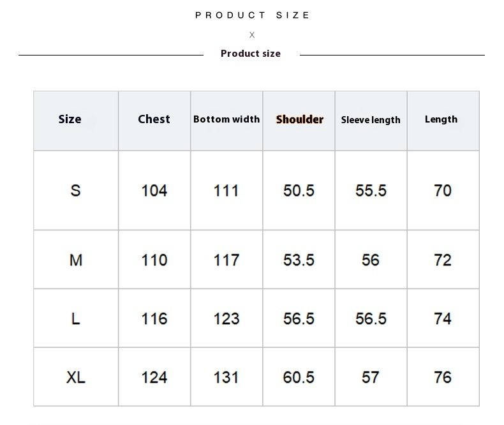
Task: Click the L size row label
Action: coord(75,318)
